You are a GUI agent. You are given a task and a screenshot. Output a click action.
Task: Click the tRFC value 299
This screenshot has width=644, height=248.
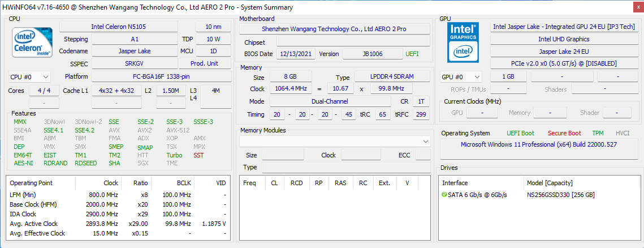point(421,114)
